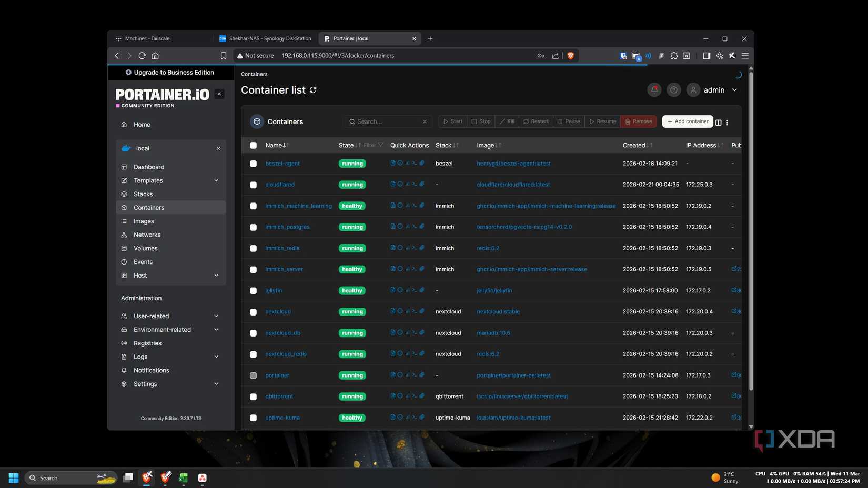Click the browser home icon

pyautogui.click(x=155, y=55)
